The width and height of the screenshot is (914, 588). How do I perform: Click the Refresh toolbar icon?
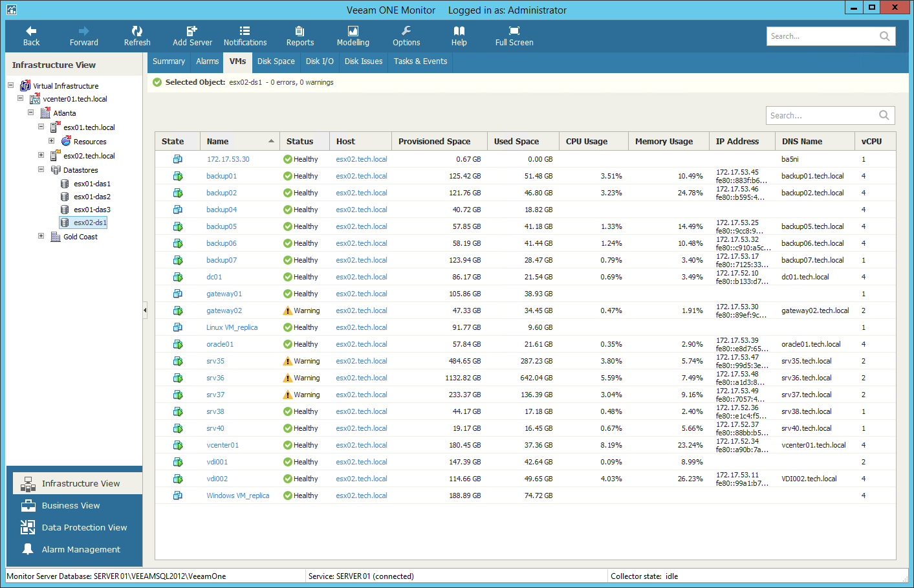click(x=137, y=31)
